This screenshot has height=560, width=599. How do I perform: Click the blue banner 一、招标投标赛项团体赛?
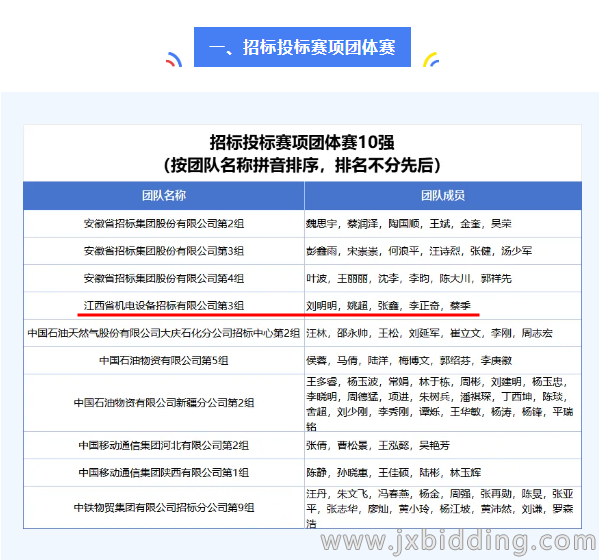pyautogui.click(x=302, y=47)
